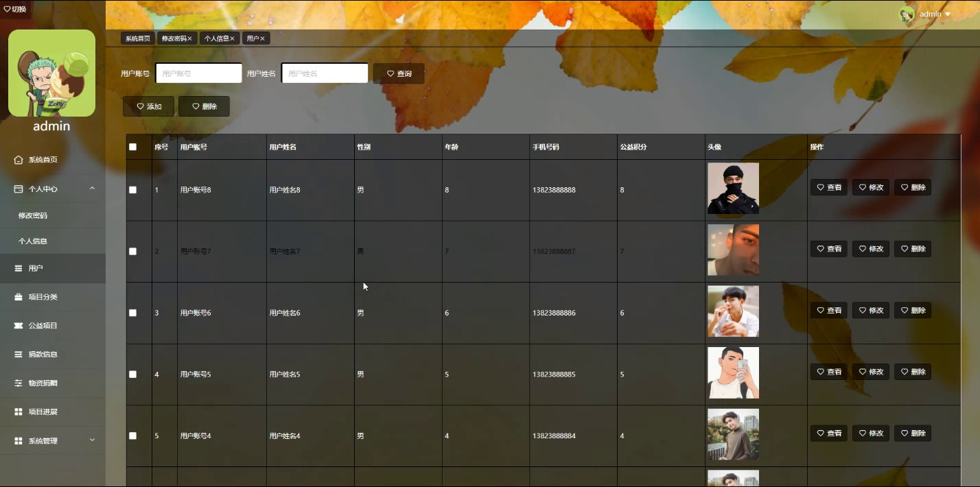980x487 pixels.
Task: Click the avatar photo for 用户账号5
Action: pyautogui.click(x=733, y=372)
